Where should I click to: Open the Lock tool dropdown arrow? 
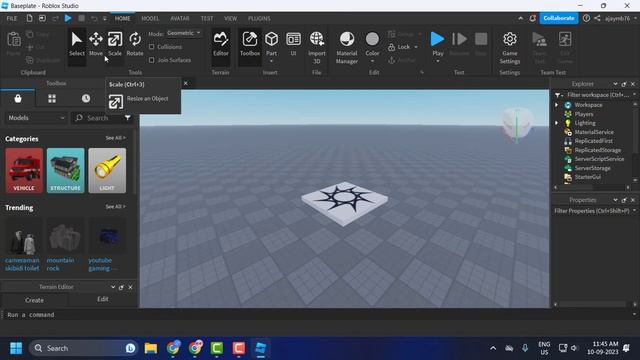(x=416, y=47)
